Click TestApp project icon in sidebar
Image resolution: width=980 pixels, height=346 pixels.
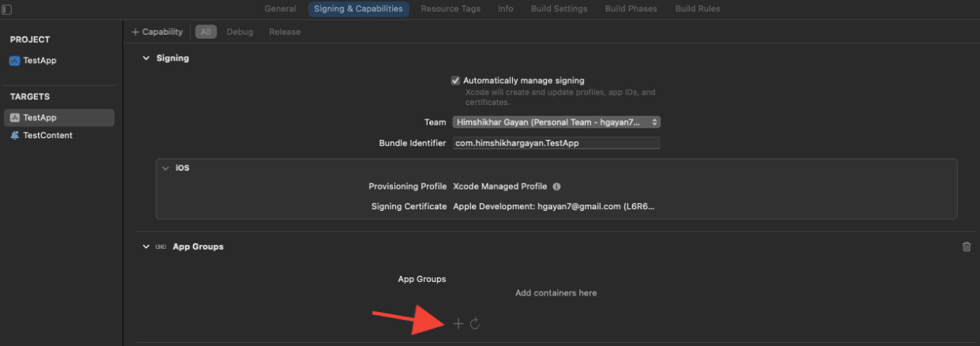(x=15, y=61)
